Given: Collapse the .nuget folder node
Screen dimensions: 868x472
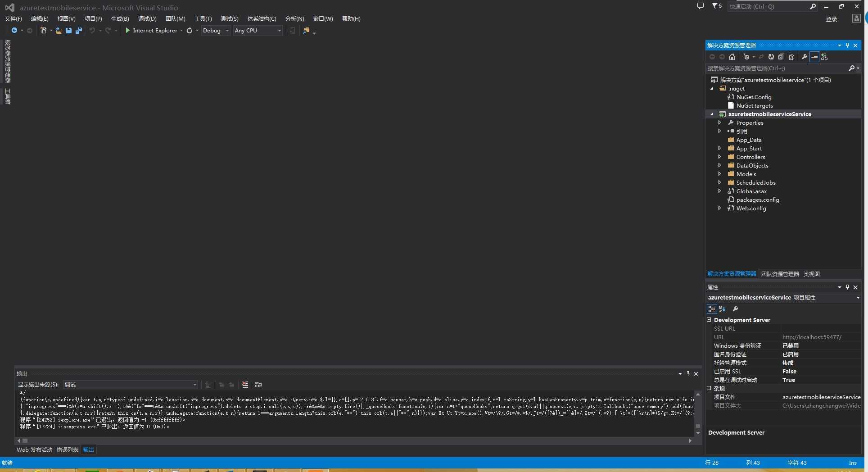Looking at the screenshot, I should [x=712, y=88].
